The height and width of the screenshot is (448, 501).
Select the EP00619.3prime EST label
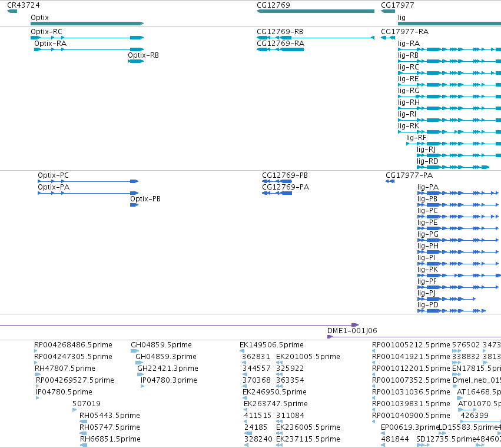click(410, 427)
